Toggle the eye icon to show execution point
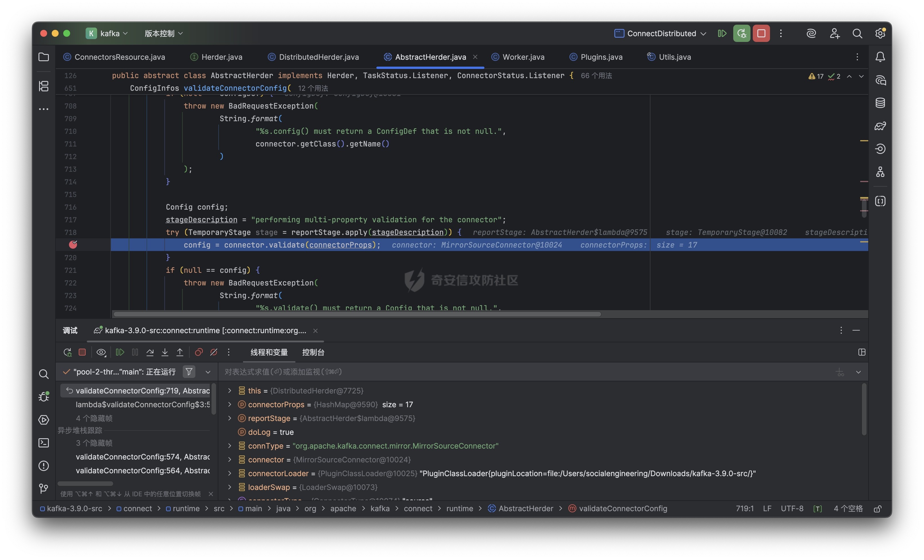The image size is (924, 560). 101,352
